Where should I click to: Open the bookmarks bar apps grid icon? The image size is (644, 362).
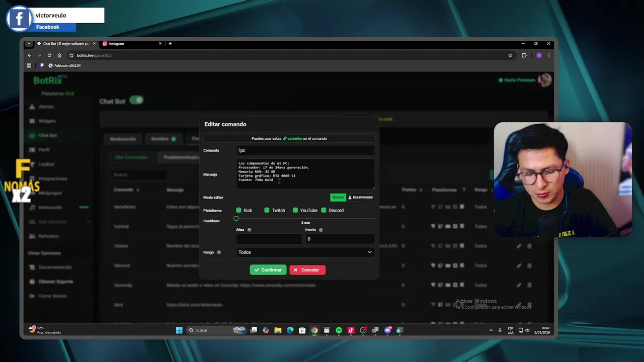click(x=29, y=65)
